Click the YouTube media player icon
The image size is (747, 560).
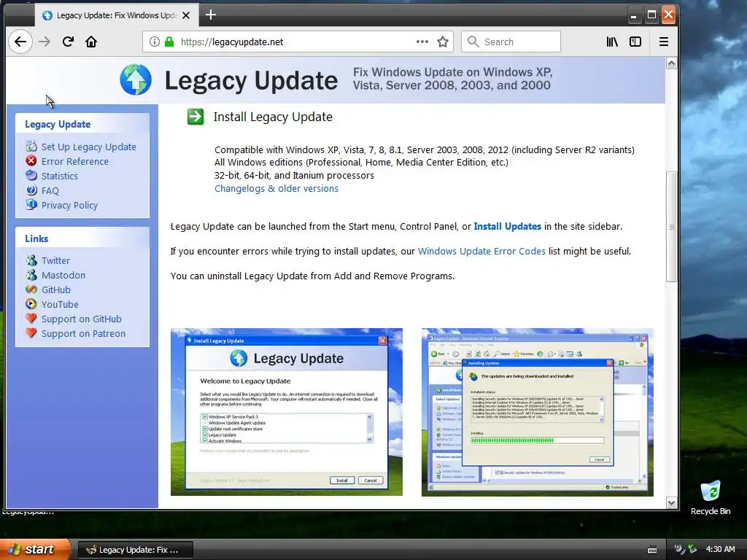[x=31, y=304]
